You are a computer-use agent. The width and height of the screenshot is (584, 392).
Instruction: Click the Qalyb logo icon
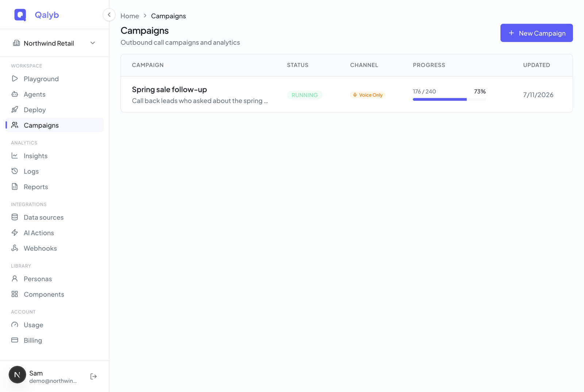coord(20,15)
